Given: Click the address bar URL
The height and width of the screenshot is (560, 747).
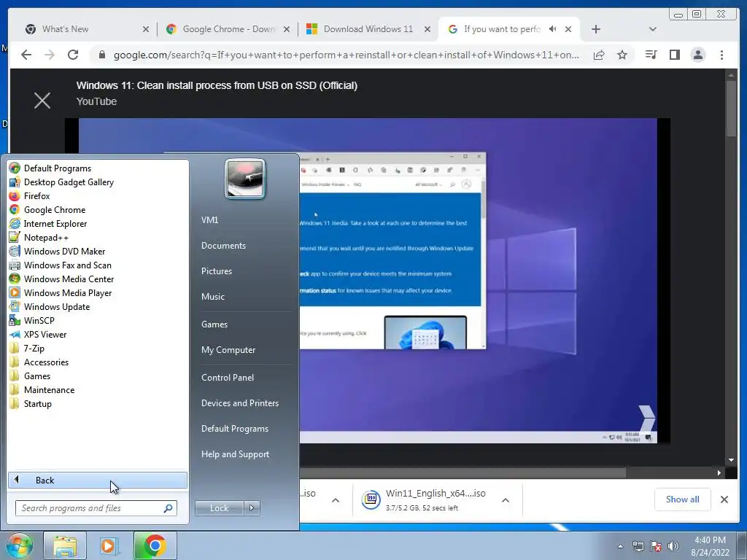Looking at the screenshot, I should (x=346, y=55).
